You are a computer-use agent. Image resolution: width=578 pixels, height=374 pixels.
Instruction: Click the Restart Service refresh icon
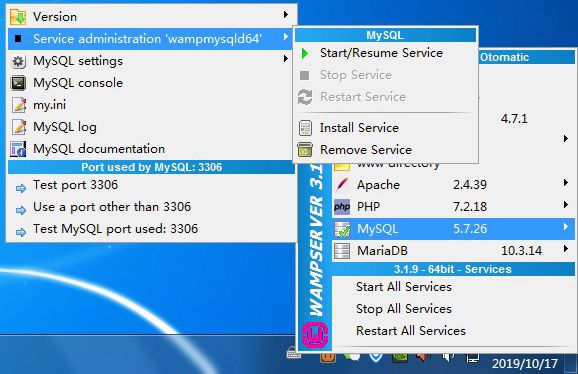coord(305,97)
